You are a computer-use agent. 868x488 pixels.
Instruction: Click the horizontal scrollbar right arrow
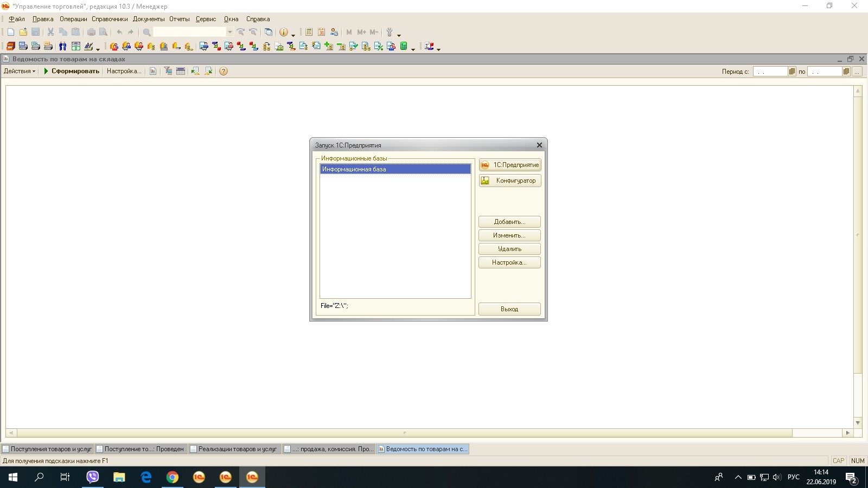coord(848,433)
